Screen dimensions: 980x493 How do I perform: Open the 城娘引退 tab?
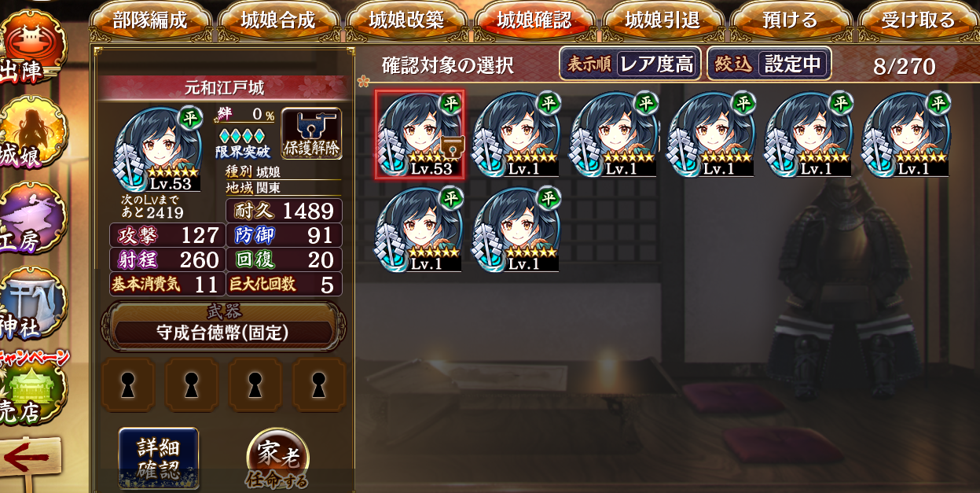tap(663, 20)
